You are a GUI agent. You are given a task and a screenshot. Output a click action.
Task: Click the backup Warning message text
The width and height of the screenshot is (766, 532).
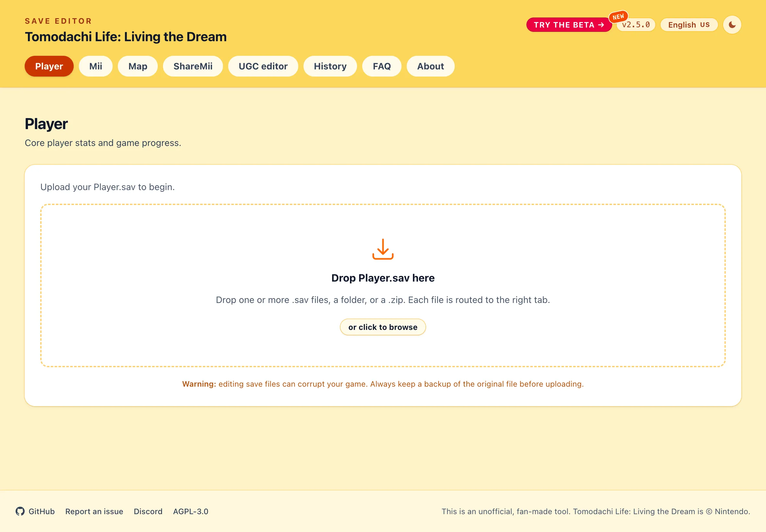tap(383, 384)
